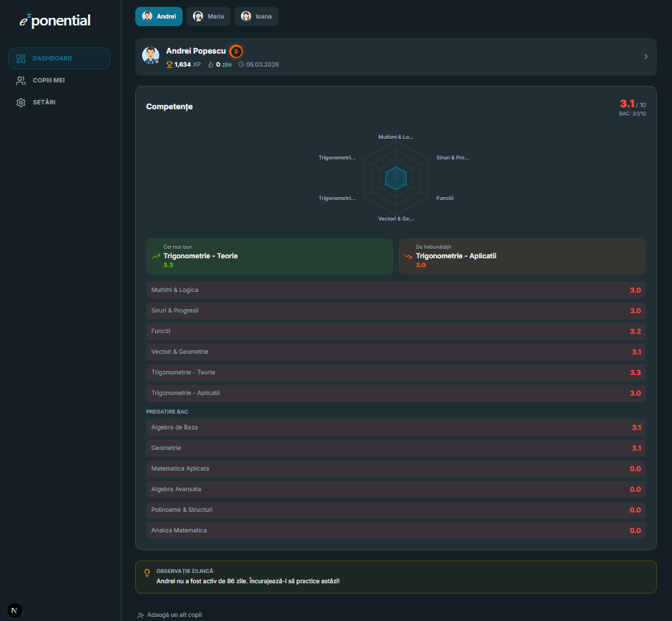Click the clock icon beside 05.03.2026
This screenshot has width=672, height=621.
[x=242, y=65]
